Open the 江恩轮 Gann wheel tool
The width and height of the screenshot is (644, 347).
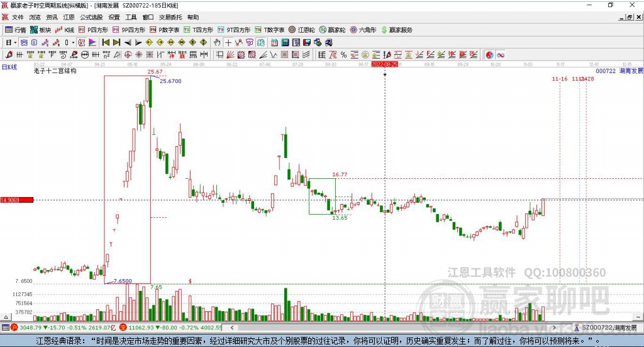[302, 30]
